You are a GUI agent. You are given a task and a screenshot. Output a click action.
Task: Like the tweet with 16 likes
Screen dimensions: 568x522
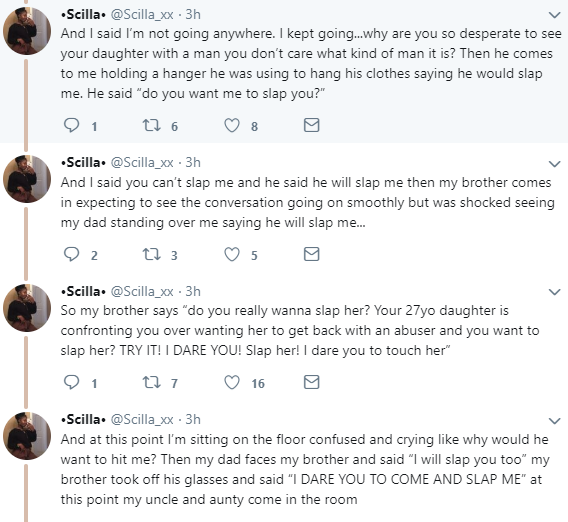[232, 382]
